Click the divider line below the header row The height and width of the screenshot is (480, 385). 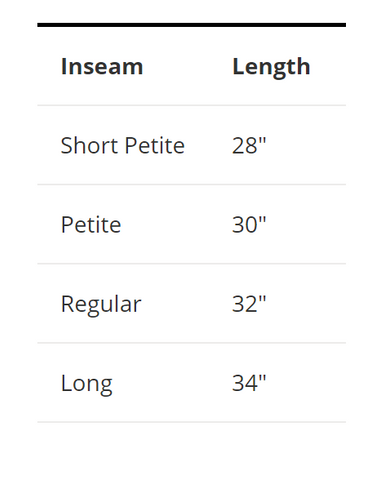192,105
